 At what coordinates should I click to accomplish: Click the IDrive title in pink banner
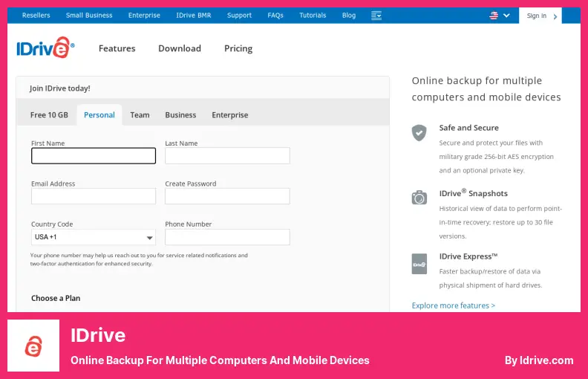98,335
